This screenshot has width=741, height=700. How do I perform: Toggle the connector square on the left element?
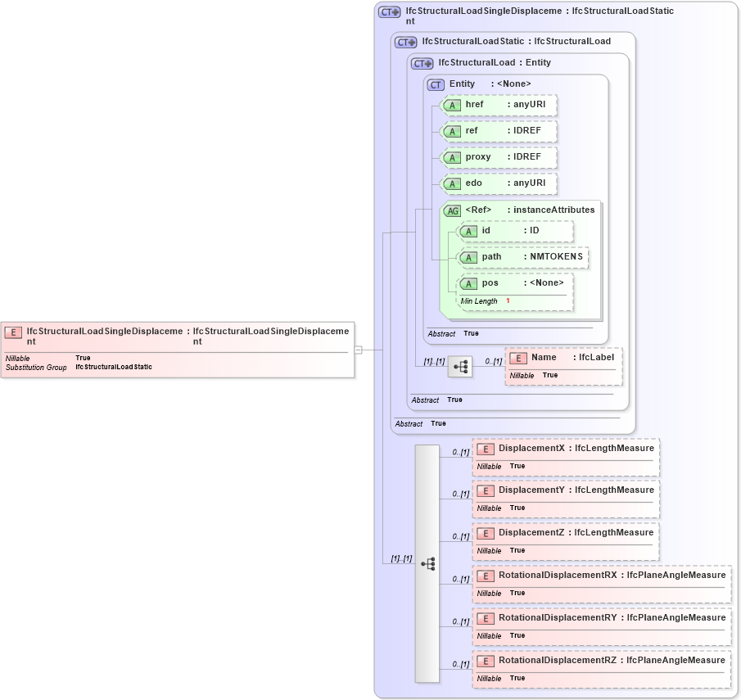coord(359,350)
